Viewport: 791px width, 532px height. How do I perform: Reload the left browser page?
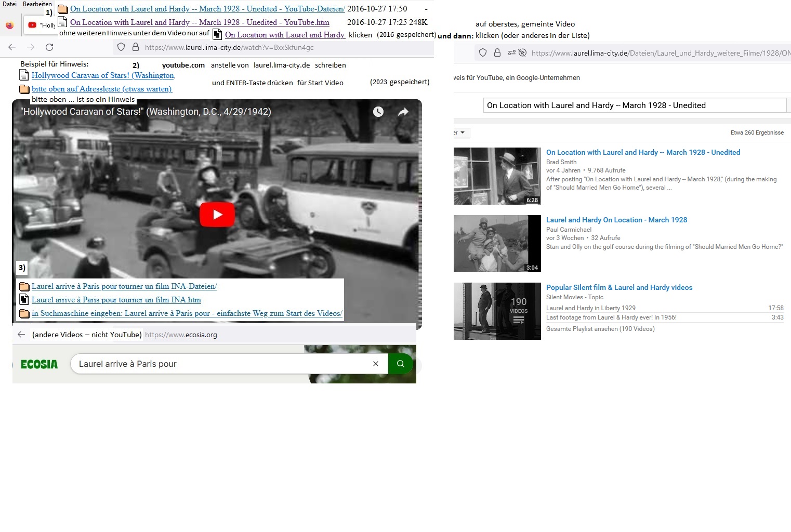click(x=49, y=47)
